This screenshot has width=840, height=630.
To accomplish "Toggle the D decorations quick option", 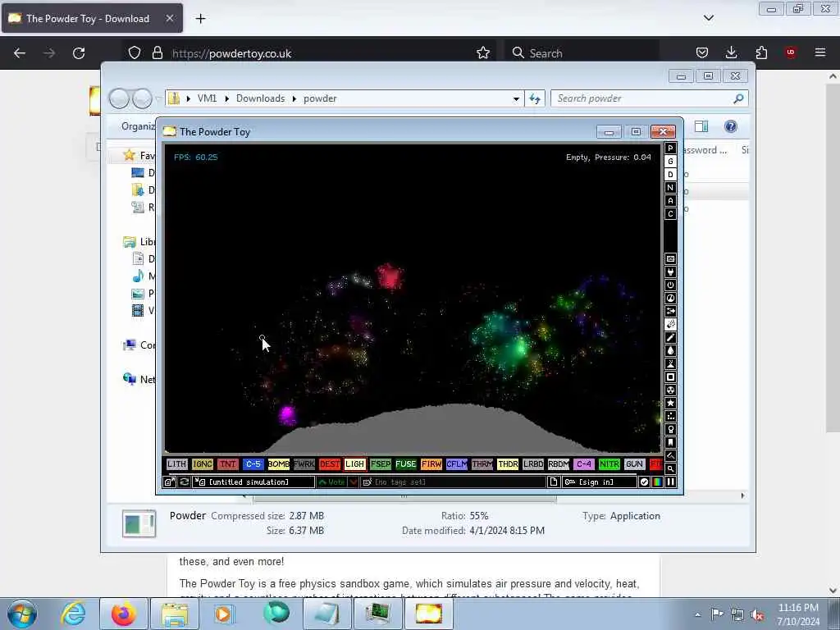I will (670, 175).
